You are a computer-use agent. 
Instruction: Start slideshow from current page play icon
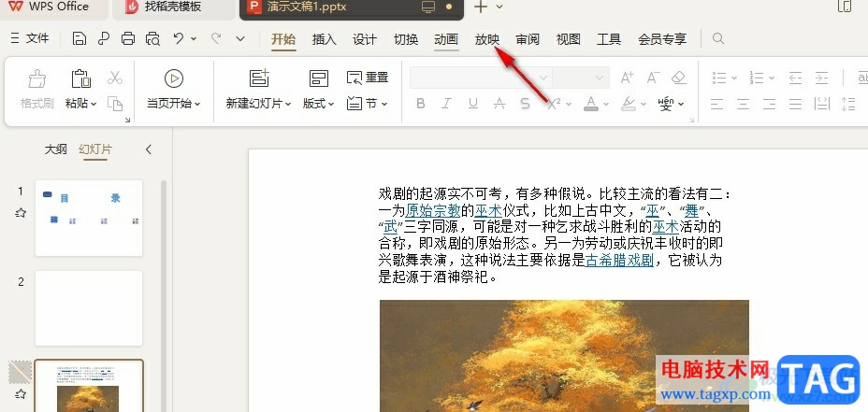(174, 78)
